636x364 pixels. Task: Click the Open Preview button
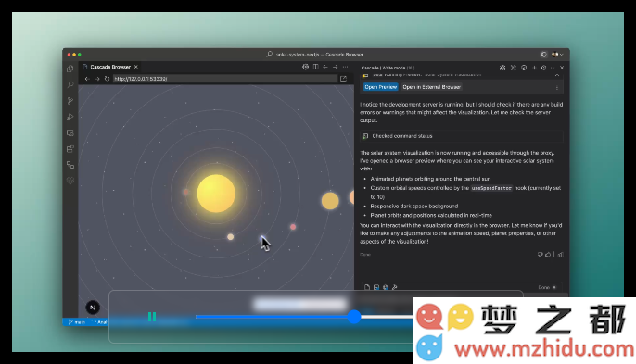coord(380,87)
